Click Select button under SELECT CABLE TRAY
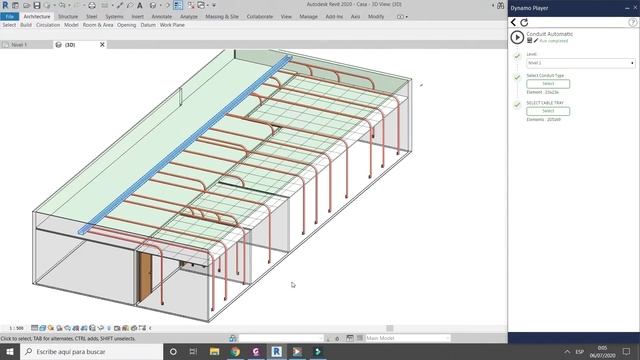The image size is (640, 360). [548, 111]
